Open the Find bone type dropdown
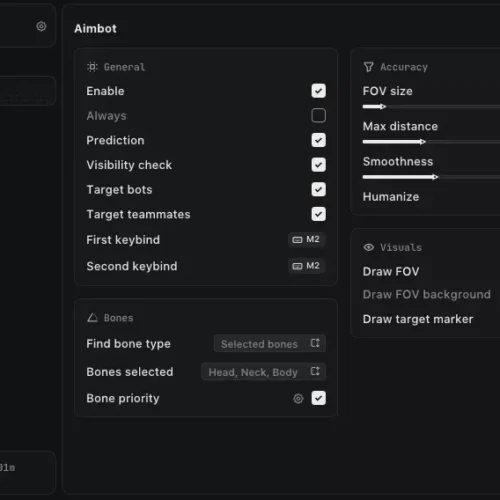The width and height of the screenshot is (500, 500). pos(270,343)
